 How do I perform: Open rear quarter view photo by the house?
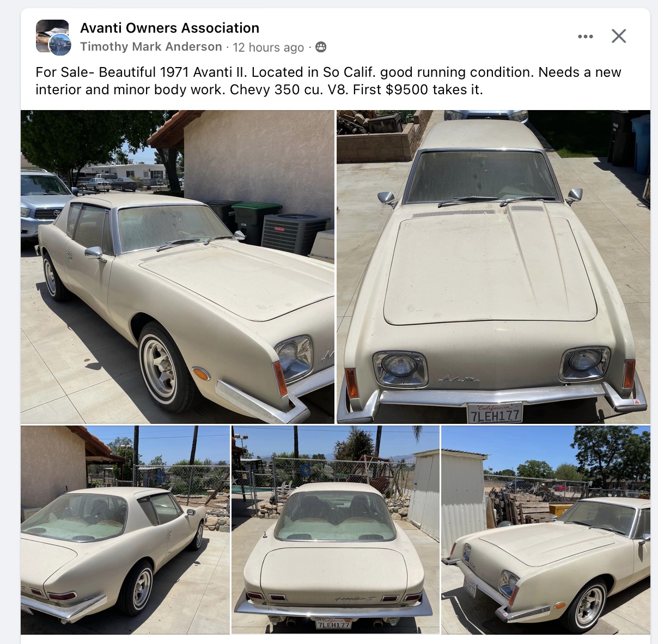[x=125, y=530]
